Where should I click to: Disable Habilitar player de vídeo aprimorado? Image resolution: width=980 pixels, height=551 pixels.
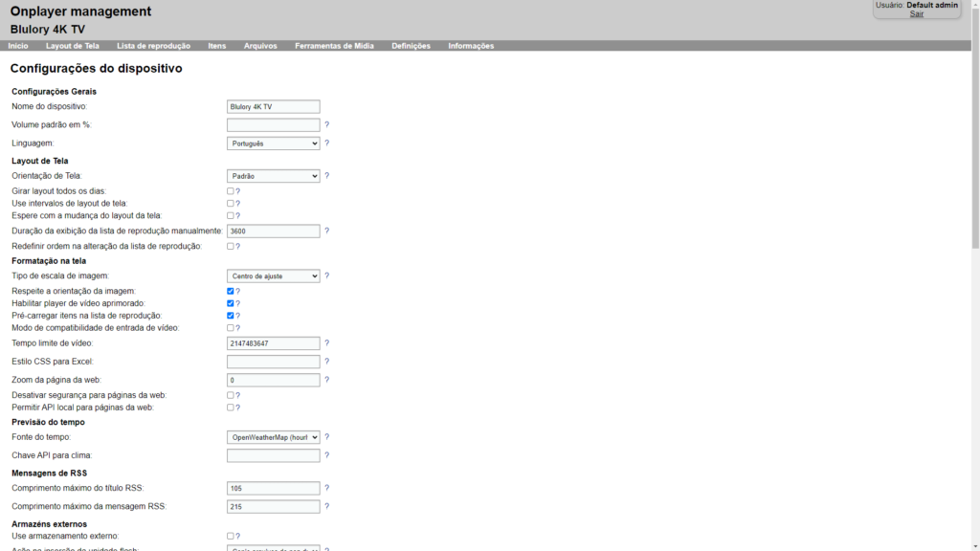[230, 303]
